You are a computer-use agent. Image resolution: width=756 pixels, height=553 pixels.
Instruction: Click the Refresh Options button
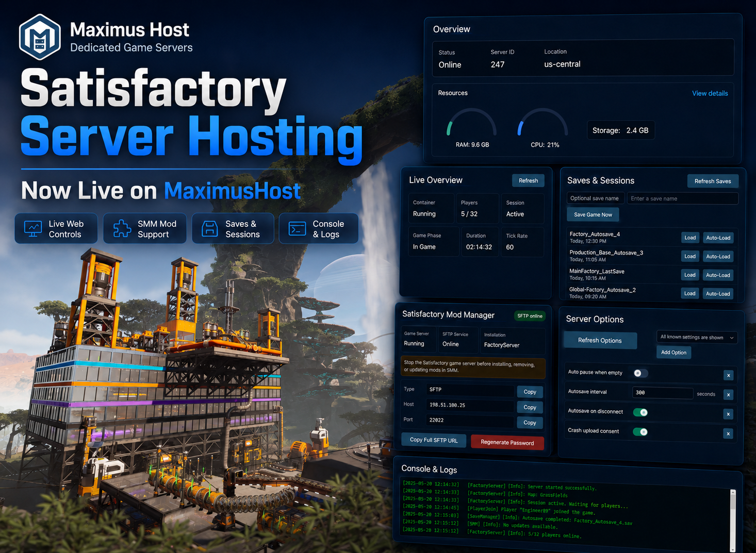[x=600, y=340]
